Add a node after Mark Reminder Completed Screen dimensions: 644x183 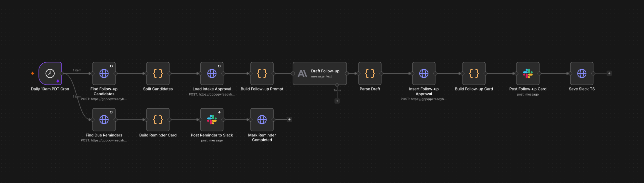pyautogui.click(x=289, y=120)
